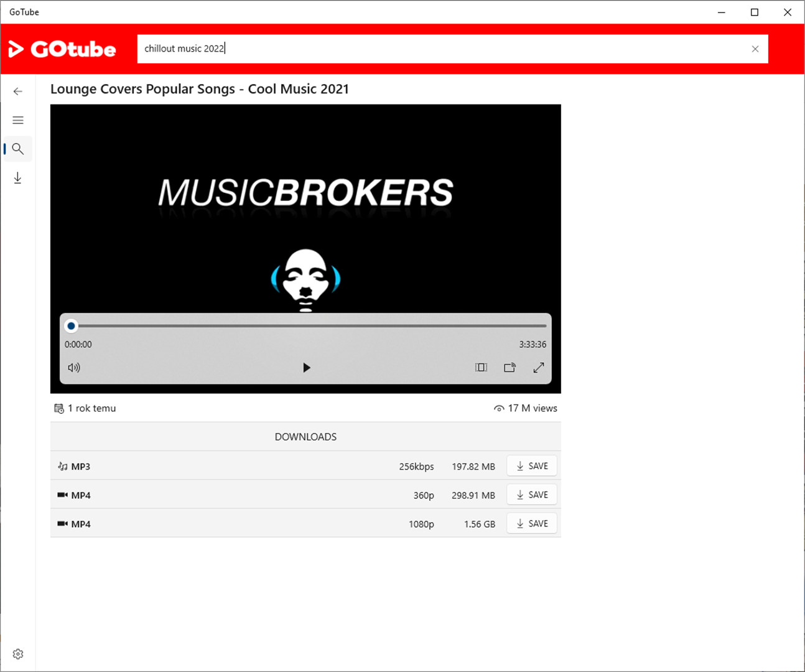The width and height of the screenshot is (805, 672).
Task: Click the eye icon beside views
Action: point(499,409)
